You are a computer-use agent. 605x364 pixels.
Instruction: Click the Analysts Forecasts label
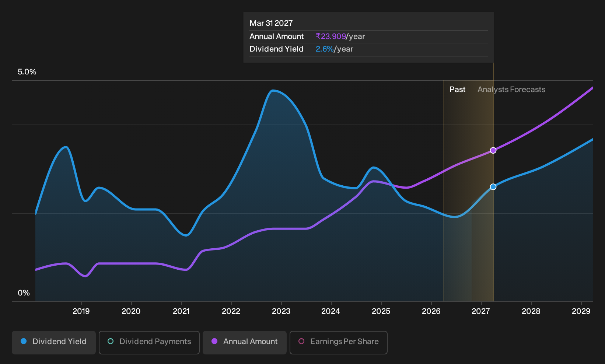coord(511,90)
